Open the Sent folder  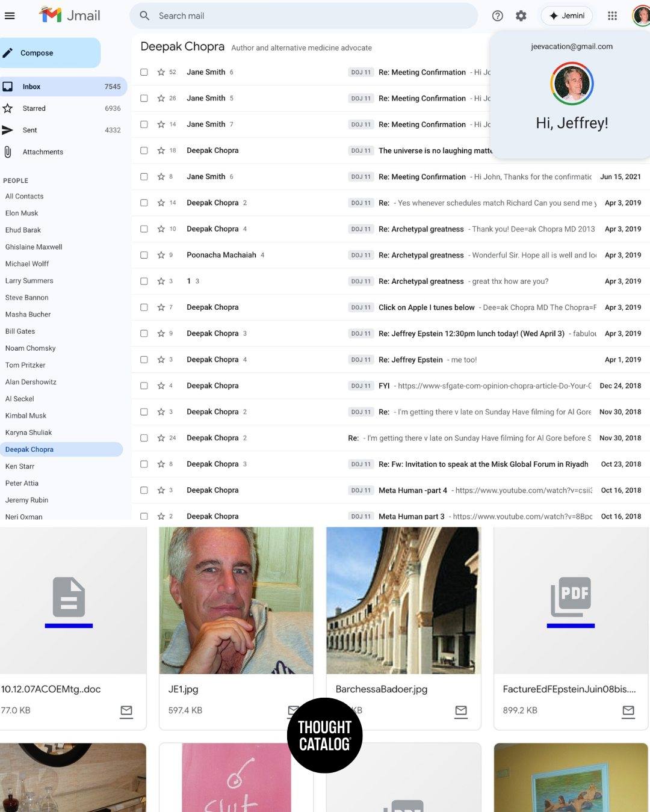[62, 130]
